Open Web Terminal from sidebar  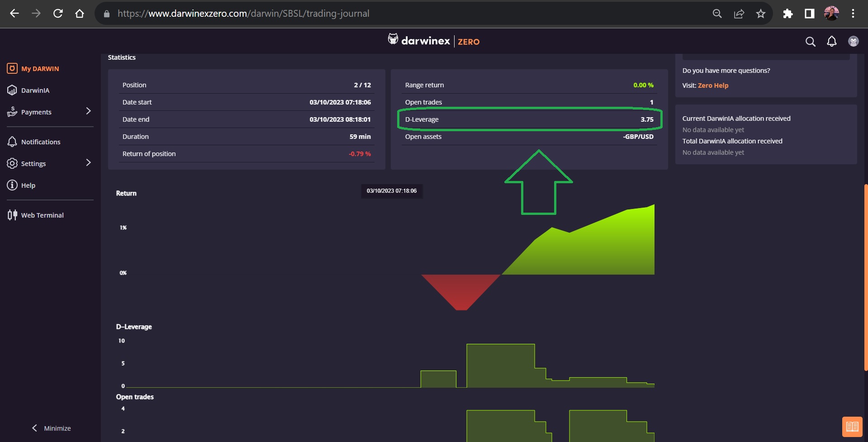coord(42,215)
